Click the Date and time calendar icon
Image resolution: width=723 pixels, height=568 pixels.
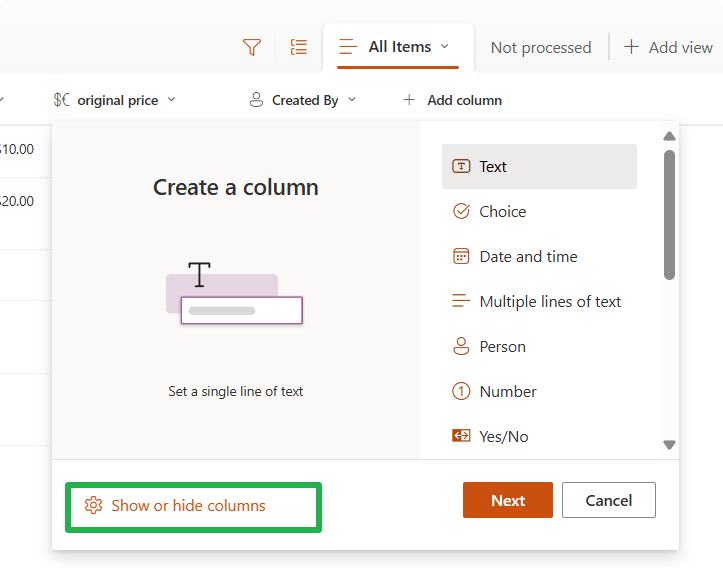click(461, 256)
